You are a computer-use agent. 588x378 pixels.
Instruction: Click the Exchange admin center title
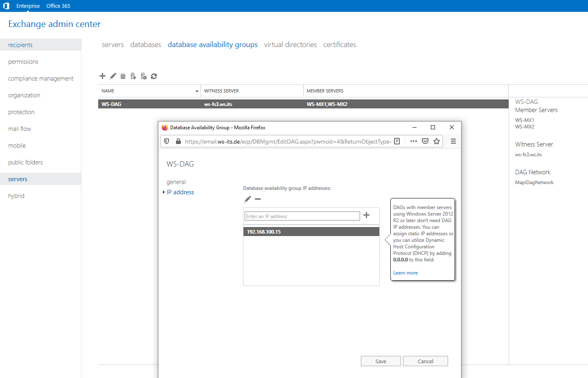(x=54, y=24)
